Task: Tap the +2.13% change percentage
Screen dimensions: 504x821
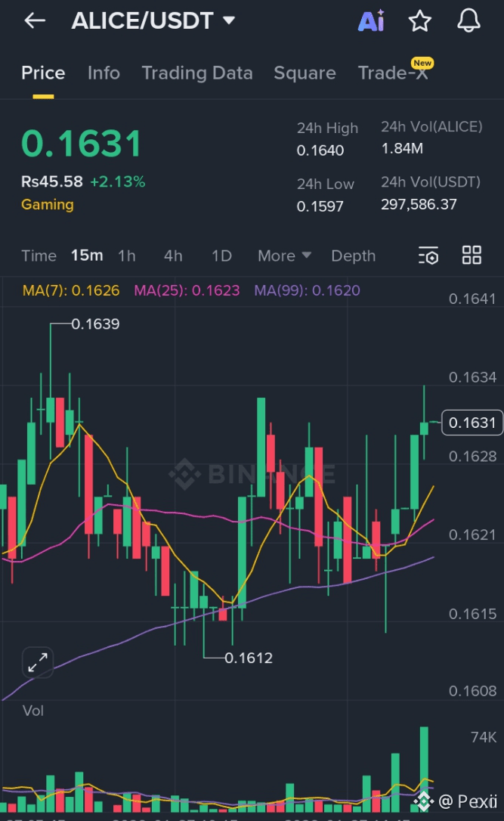Action: click(118, 181)
